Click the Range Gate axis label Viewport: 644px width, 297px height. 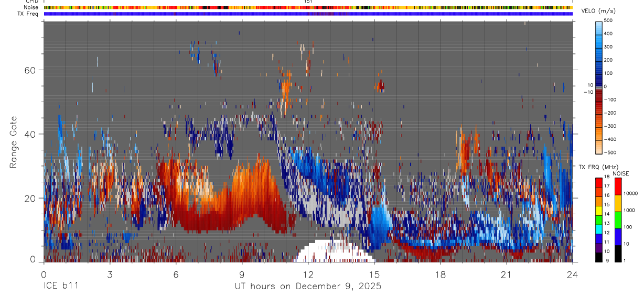coord(14,142)
